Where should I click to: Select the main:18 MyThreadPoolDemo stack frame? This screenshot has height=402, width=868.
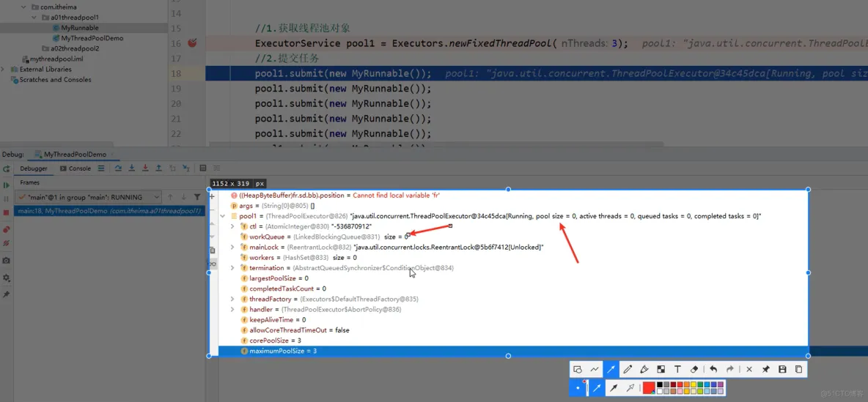point(111,211)
